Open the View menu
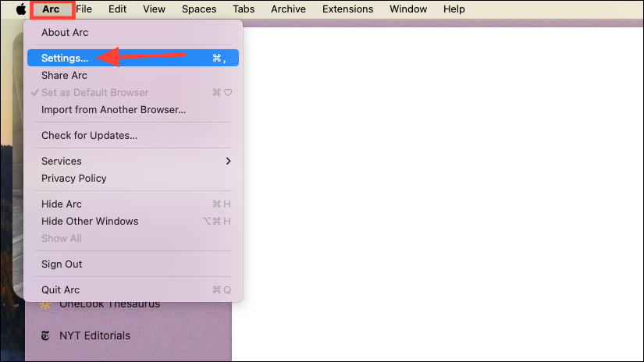This screenshot has height=362, width=644. 154,9
